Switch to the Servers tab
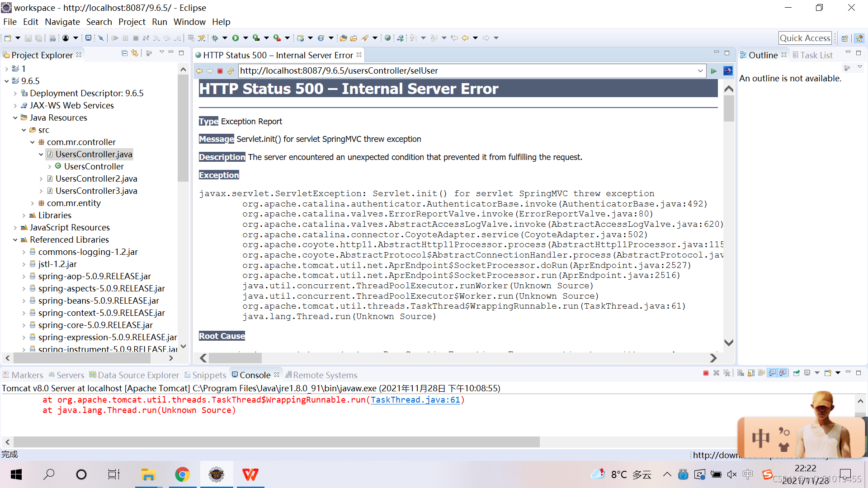The image size is (868, 488). (71, 375)
